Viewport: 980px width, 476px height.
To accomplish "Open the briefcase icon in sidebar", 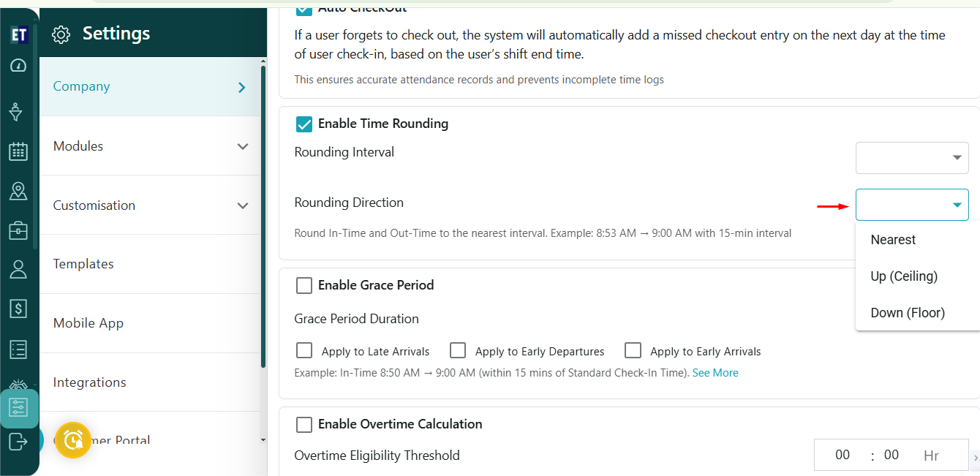I will point(18,230).
